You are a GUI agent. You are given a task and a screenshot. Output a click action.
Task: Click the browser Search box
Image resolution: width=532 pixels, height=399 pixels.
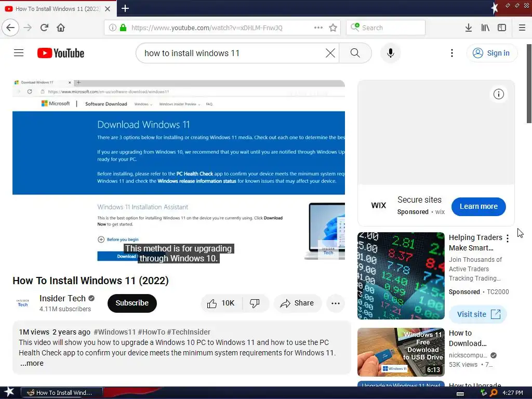[385, 28]
